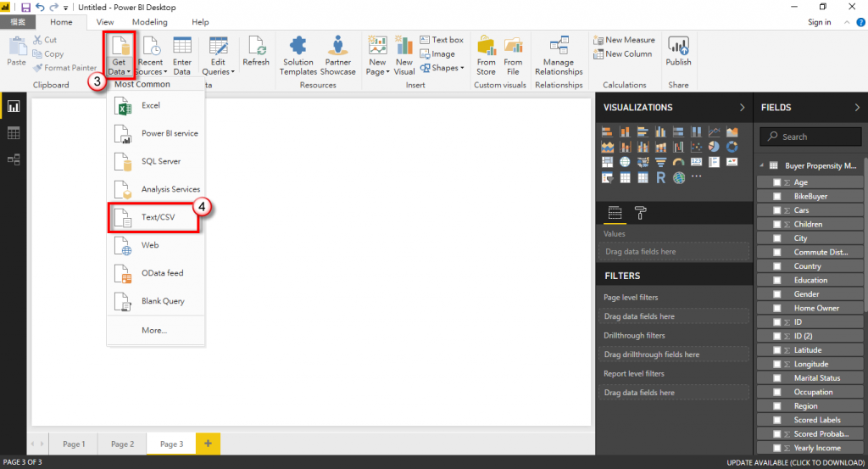The width and height of the screenshot is (868, 469).
Task: Check the Marital Status field
Action: pyautogui.click(x=776, y=378)
